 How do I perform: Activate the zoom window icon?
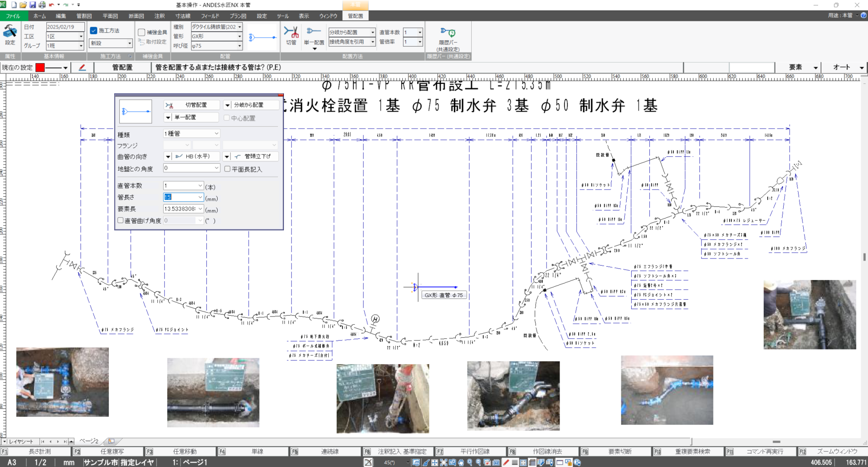pos(452,462)
